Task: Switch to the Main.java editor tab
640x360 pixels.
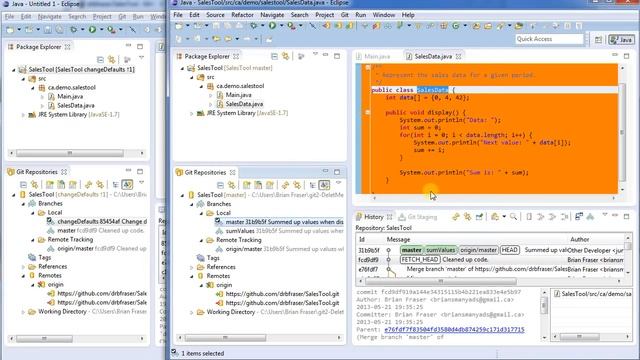Action: coord(373,56)
